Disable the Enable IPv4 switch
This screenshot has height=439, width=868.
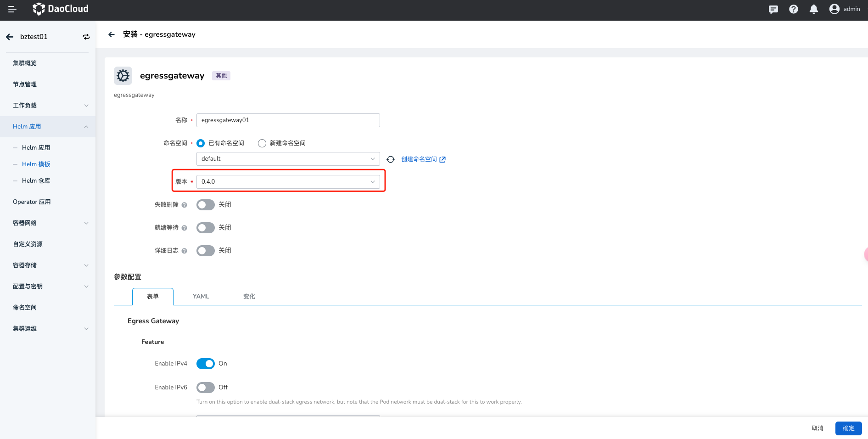[206, 364]
